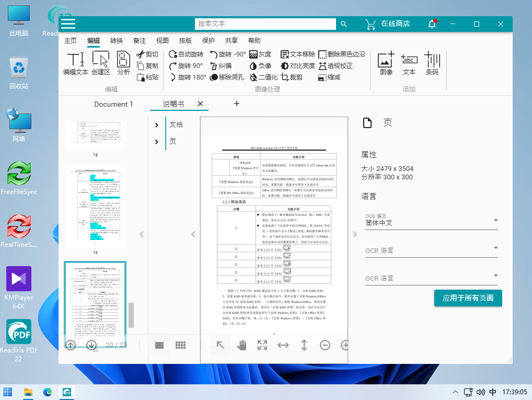The image size is (532, 400).
Task: Click Text Removal tool
Action: click(x=298, y=54)
